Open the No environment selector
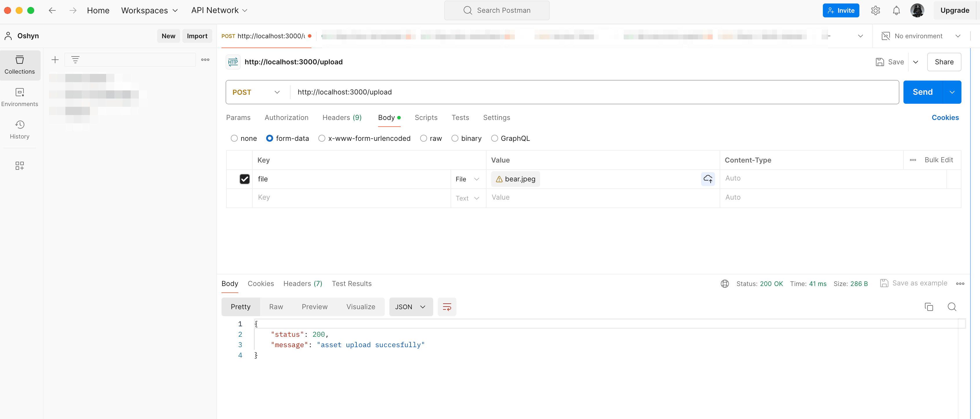This screenshot has height=419, width=980. point(921,36)
